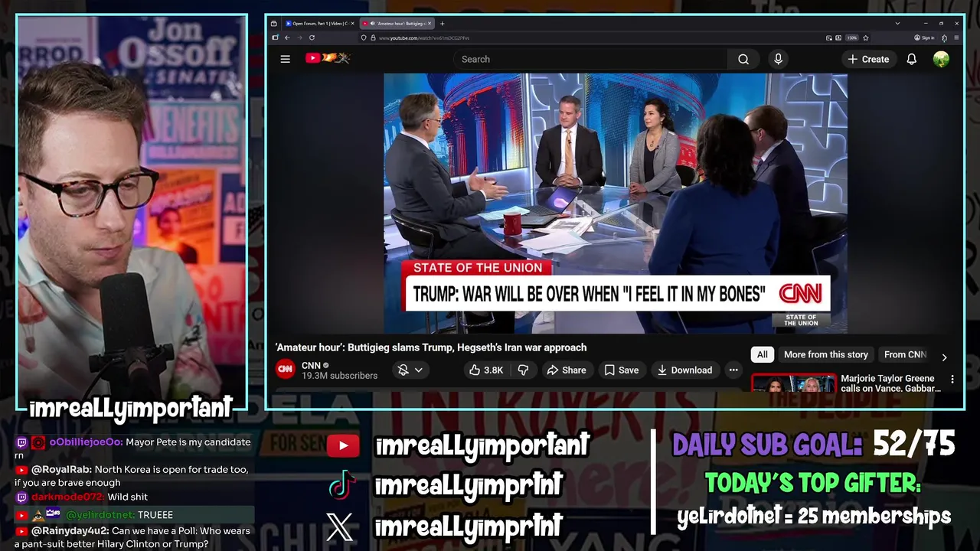Start voice search with microphone icon
The width and height of the screenshot is (980, 551).
pyautogui.click(x=778, y=59)
